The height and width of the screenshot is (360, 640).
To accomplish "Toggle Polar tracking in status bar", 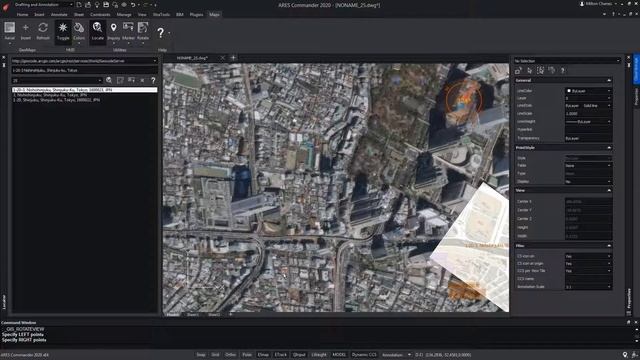I will tap(247, 355).
